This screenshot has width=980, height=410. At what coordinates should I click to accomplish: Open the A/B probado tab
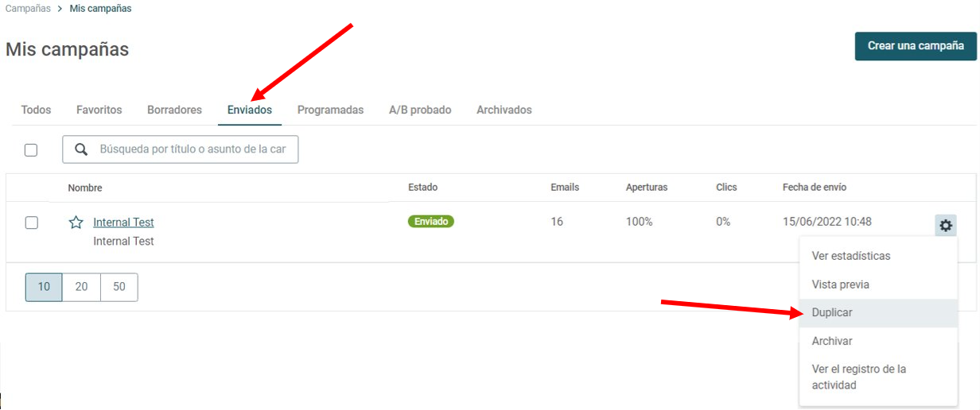click(420, 110)
